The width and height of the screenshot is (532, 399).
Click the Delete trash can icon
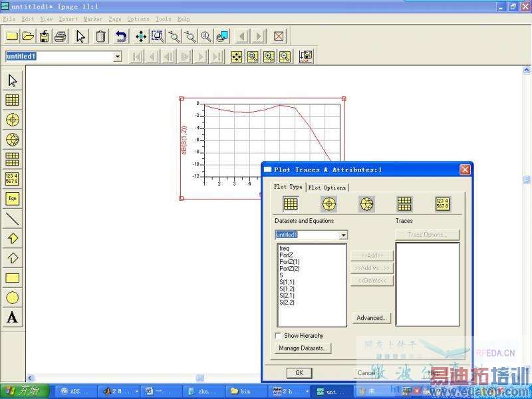coord(100,36)
